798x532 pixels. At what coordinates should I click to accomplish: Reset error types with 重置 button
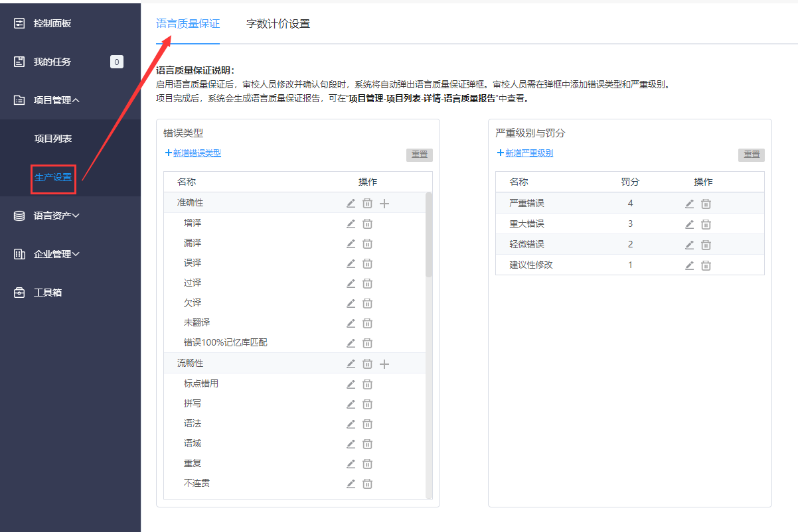(x=420, y=155)
